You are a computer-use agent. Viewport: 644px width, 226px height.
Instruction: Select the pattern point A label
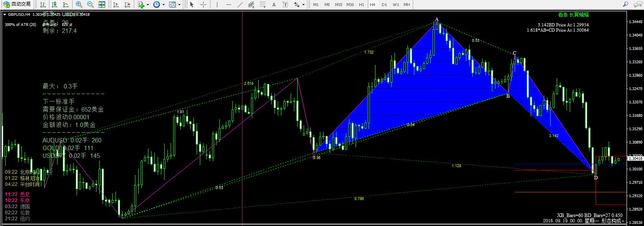point(437,19)
